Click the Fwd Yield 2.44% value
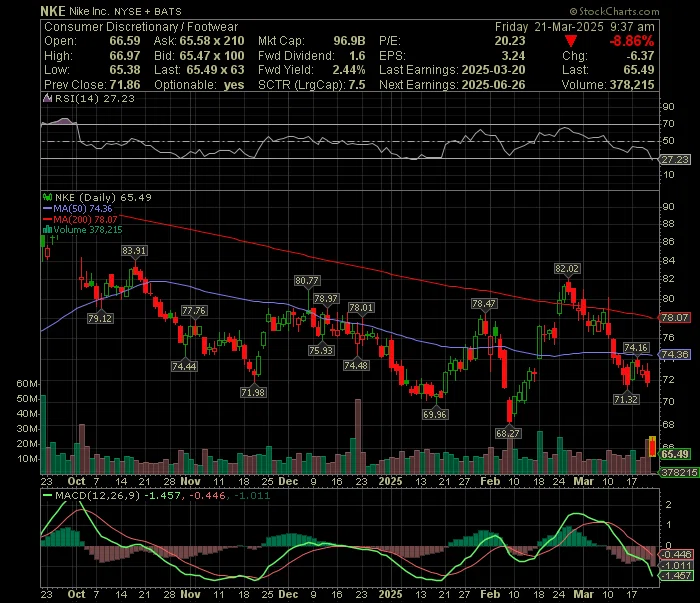The height and width of the screenshot is (603, 700). [x=349, y=70]
